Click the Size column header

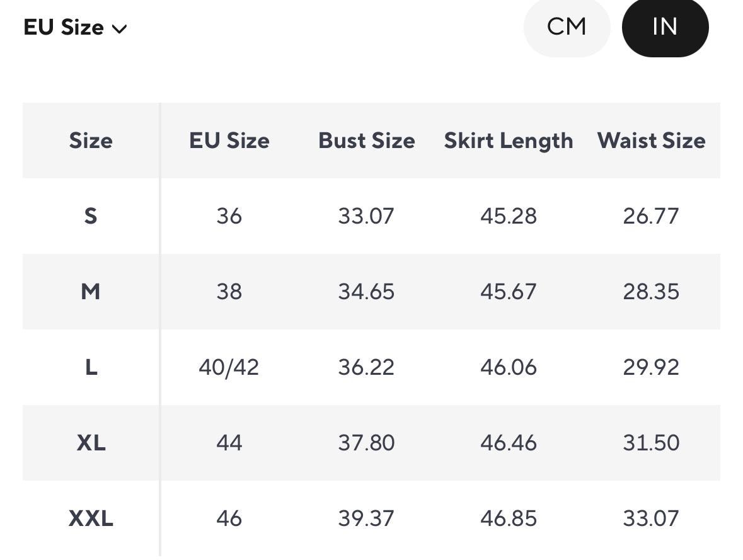pos(91,140)
